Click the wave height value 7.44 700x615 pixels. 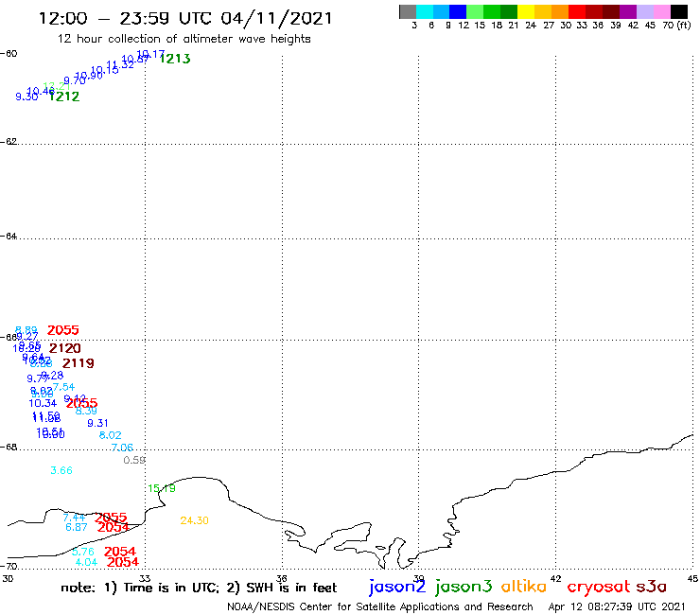pyautogui.click(x=74, y=518)
